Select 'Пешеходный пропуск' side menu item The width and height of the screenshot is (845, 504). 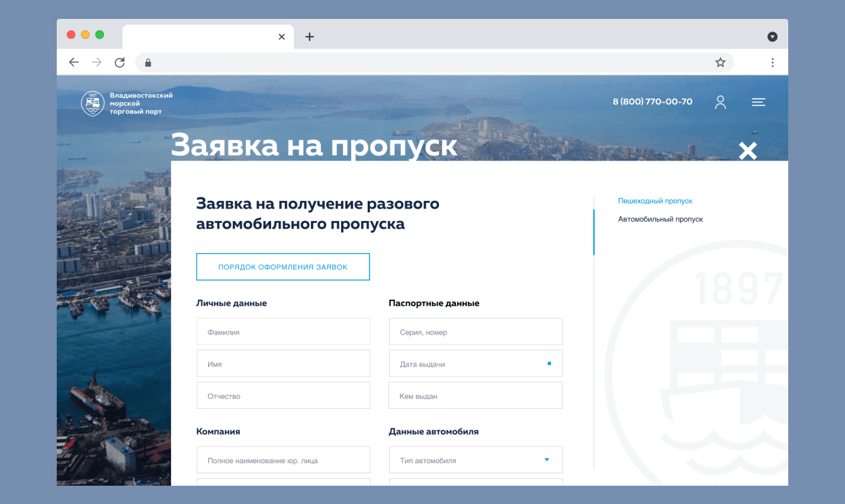[655, 201]
